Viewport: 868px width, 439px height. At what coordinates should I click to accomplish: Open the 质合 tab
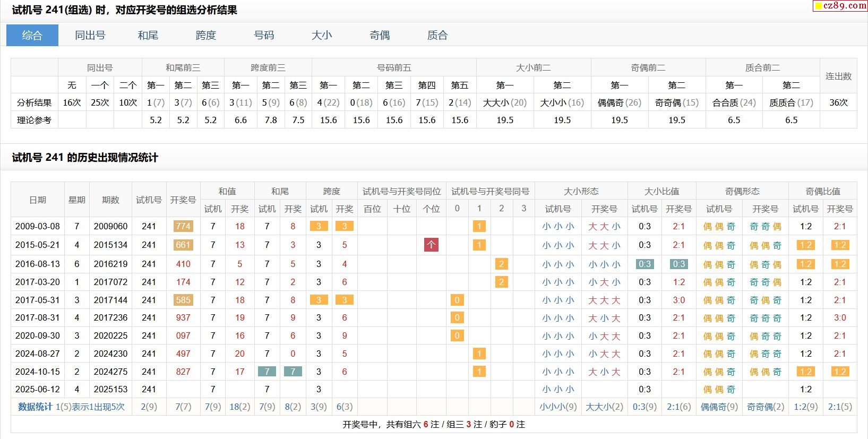(x=437, y=36)
